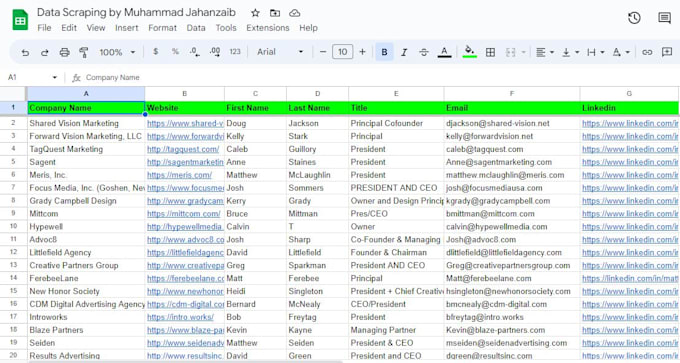
Task: Open vertical align dropdown
Action: (x=570, y=52)
